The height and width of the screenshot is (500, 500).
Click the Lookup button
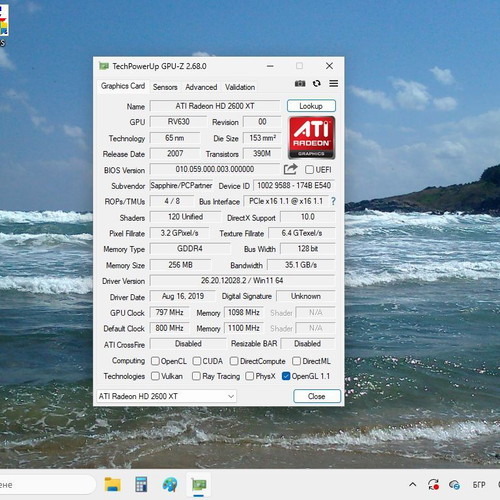[x=311, y=106]
